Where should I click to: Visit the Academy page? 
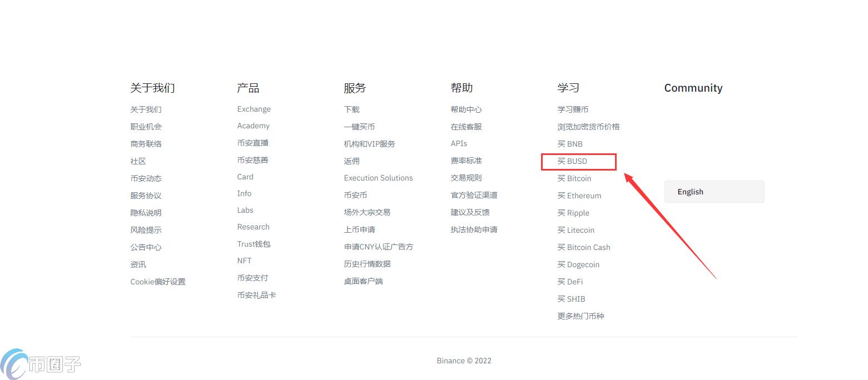(253, 126)
